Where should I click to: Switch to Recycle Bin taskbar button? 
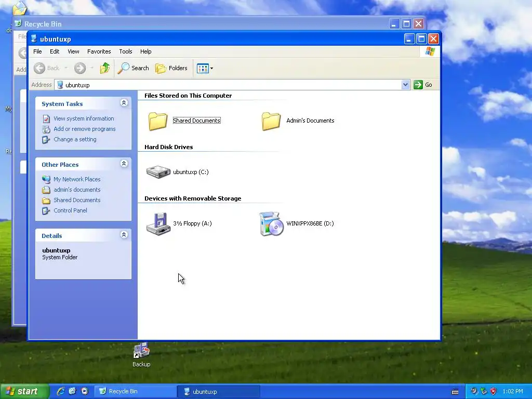pos(135,392)
